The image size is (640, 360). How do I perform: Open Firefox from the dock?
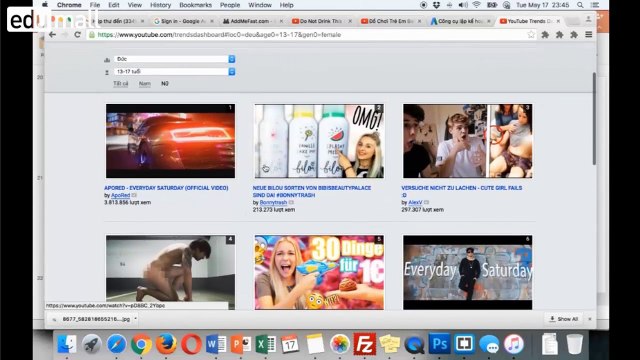pyautogui.click(x=166, y=344)
